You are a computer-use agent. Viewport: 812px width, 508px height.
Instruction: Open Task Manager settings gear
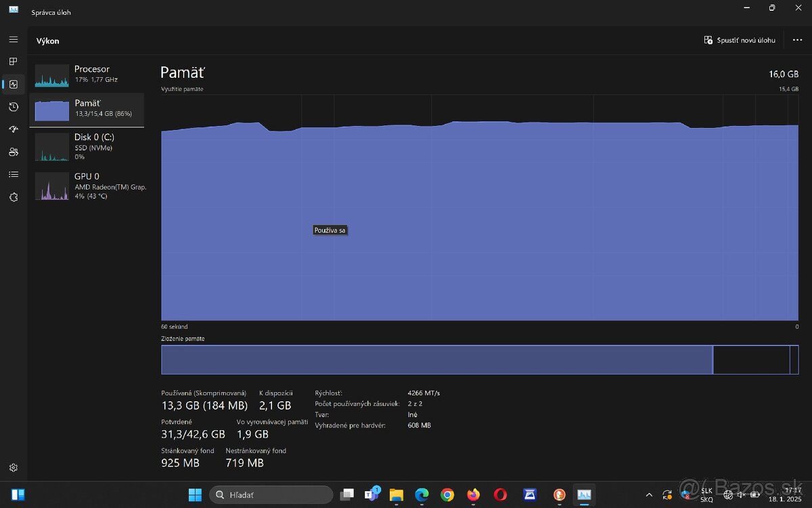13,467
